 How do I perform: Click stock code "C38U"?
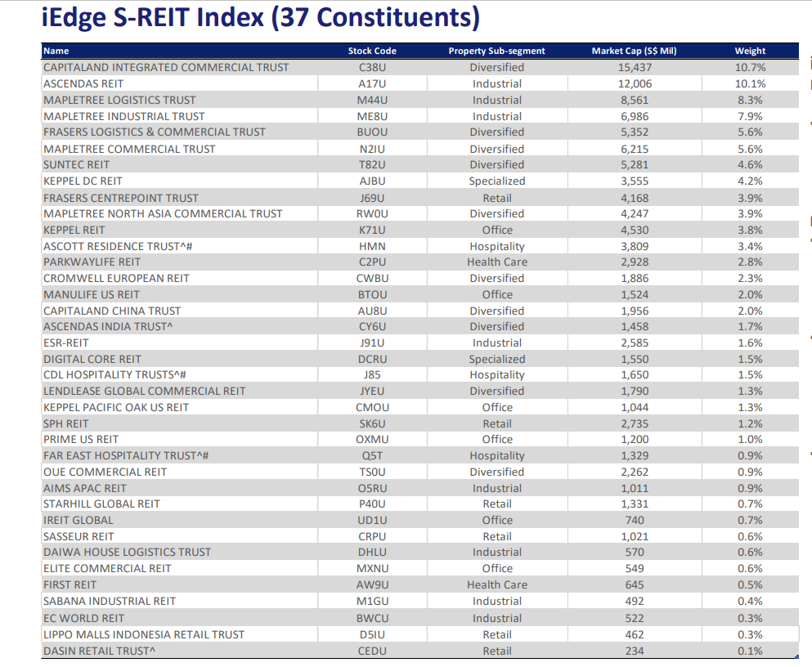pos(372,67)
